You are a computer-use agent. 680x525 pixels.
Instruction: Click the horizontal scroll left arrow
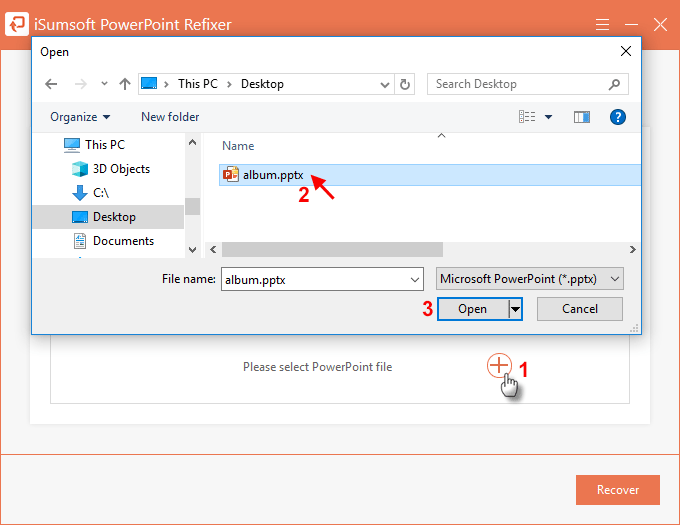coord(213,249)
